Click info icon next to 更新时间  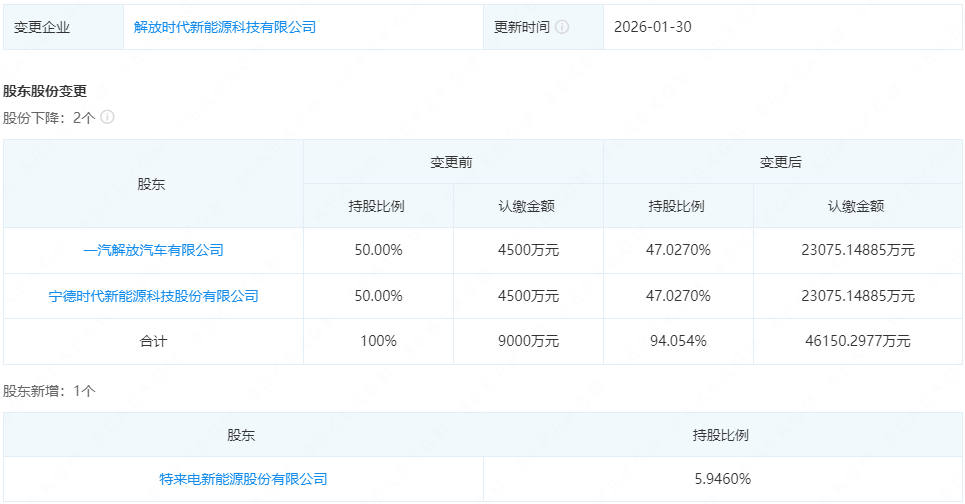(x=562, y=27)
